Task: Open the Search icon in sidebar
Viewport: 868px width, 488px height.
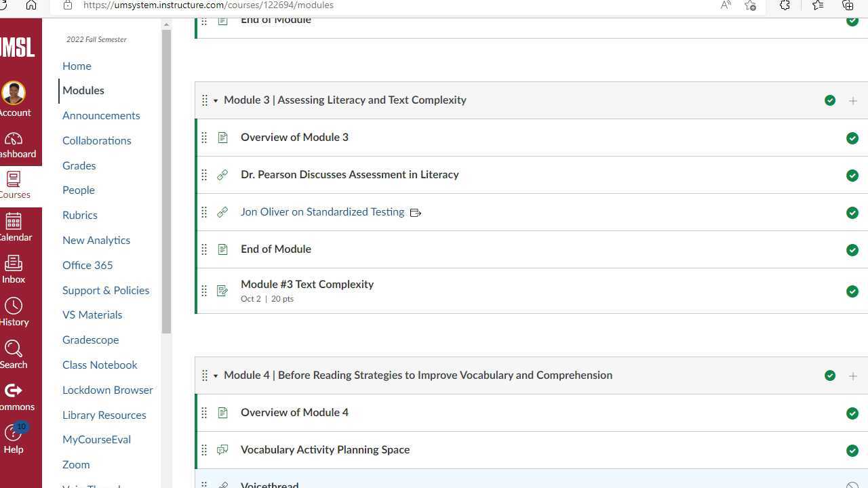Action: (x=14, y=348)
